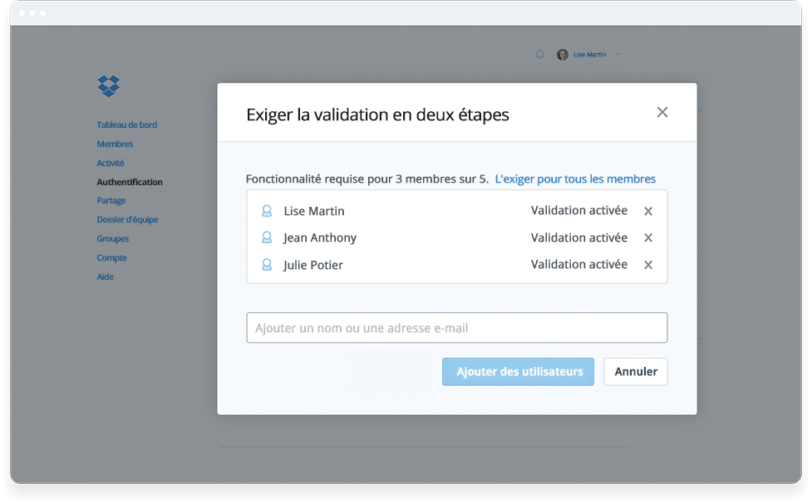The height and width of the screenshot is (504, 812).
Task: Click the email address input field
Action: pyautogui.click(x=456, y=328)
